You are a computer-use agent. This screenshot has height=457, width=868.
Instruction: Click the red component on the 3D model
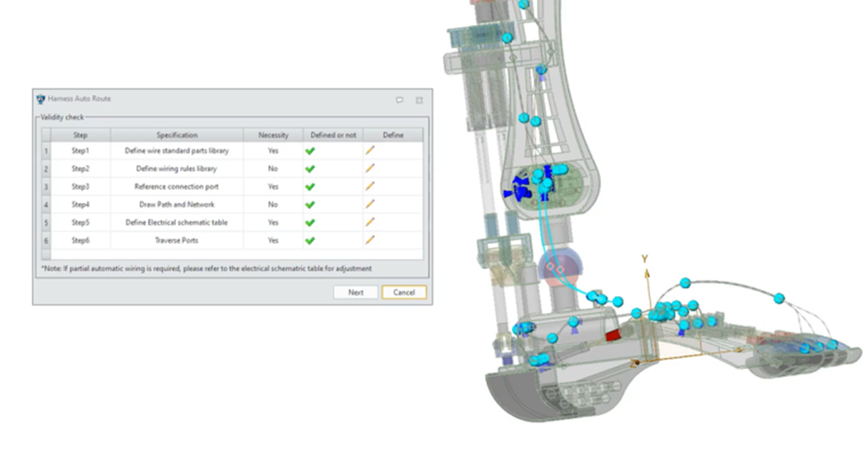[614, 334]
